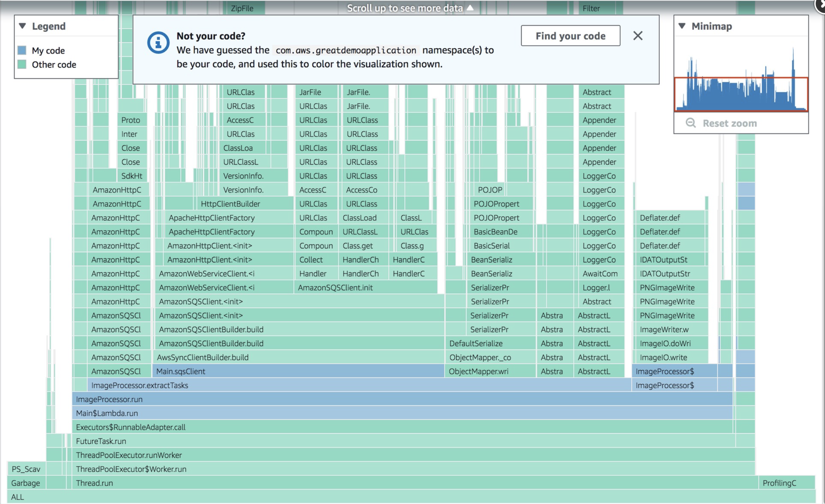
Task: Click the 'Find your code' button
Action: click(570, 36)
